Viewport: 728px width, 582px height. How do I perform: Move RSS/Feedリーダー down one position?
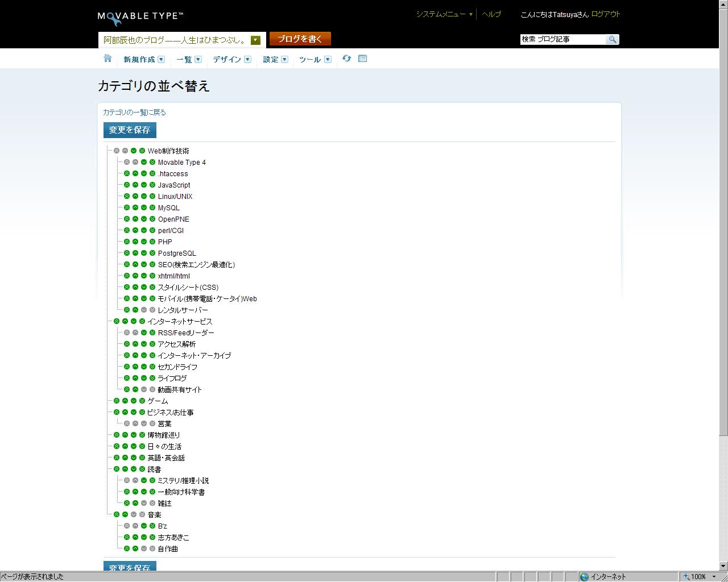pos(144,332)
